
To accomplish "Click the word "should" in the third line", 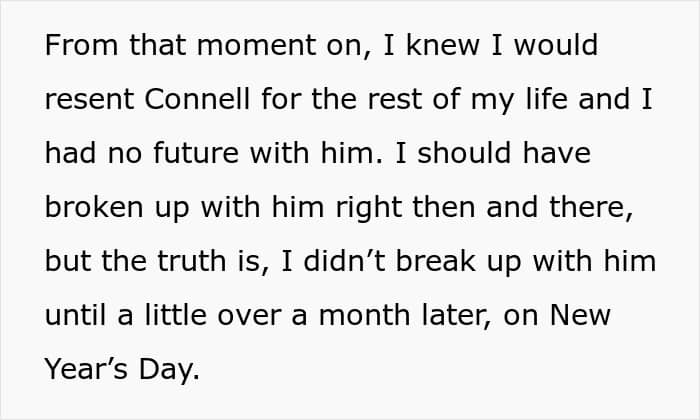I will coord(464,153).
